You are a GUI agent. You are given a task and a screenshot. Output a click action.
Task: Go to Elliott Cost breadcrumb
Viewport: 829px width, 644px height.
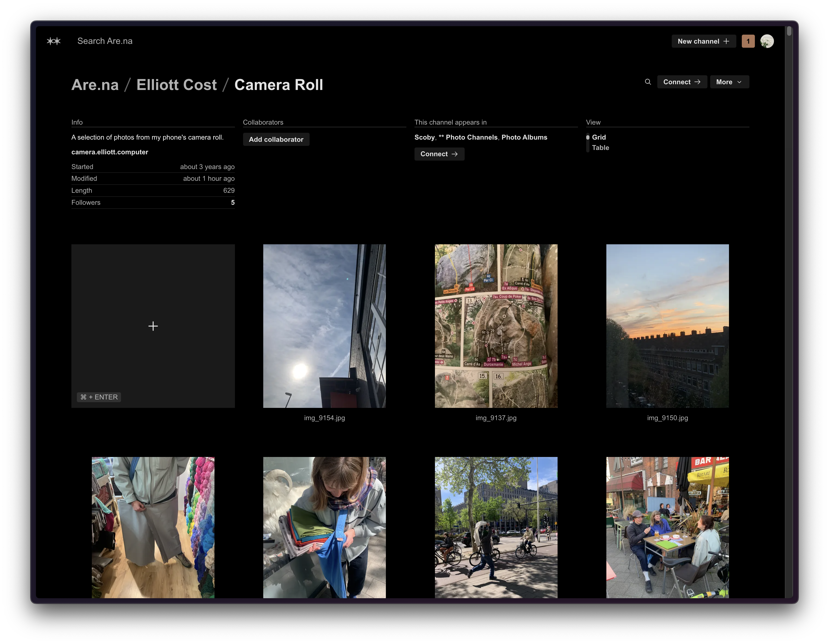point(177,85)
